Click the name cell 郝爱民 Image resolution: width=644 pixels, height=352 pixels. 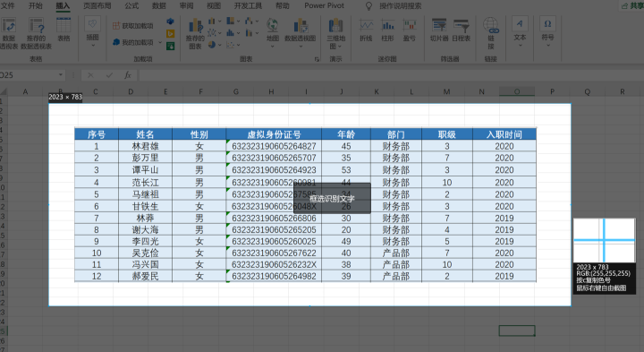tap(146, 276)
